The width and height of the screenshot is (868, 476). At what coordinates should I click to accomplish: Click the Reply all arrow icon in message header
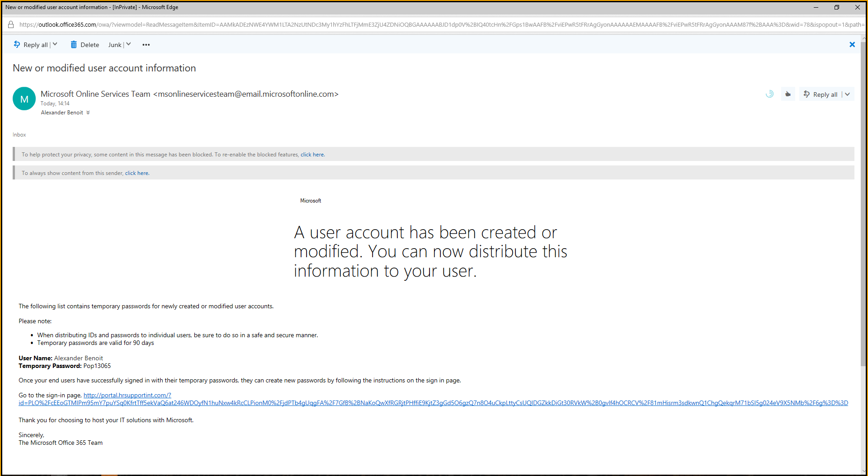pyautogui.click(x=807, y=94)
